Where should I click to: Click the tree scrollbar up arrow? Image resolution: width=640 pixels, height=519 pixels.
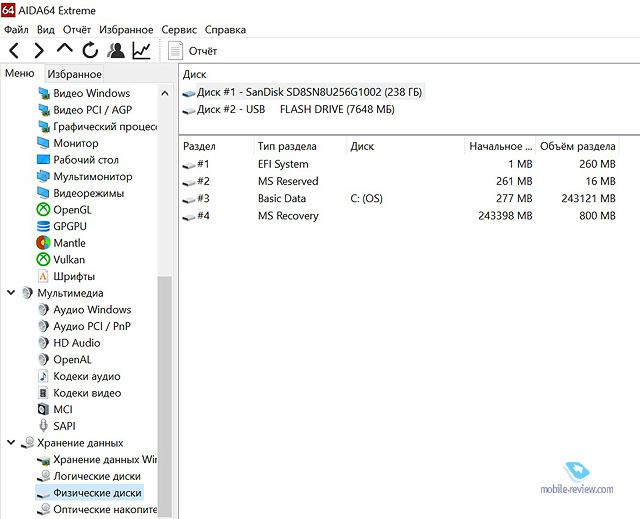(x=164, y=93)
